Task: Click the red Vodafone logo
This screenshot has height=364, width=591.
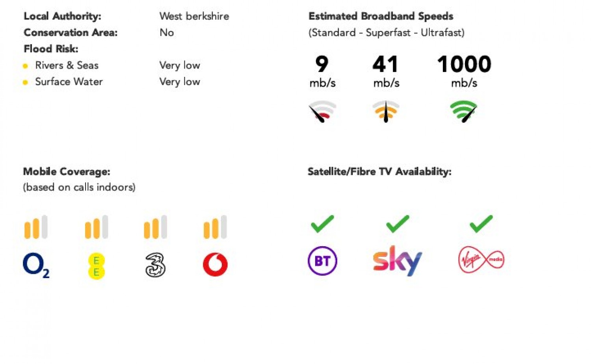Action: 215,264
